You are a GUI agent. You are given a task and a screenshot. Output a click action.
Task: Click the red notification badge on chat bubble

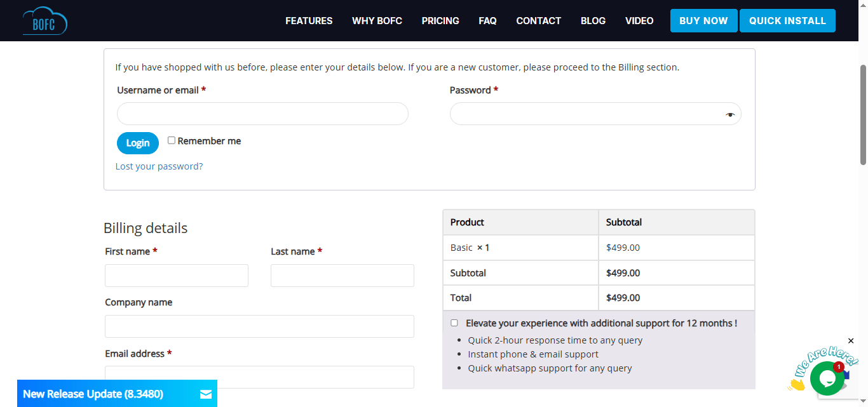(x=839, y=366)
